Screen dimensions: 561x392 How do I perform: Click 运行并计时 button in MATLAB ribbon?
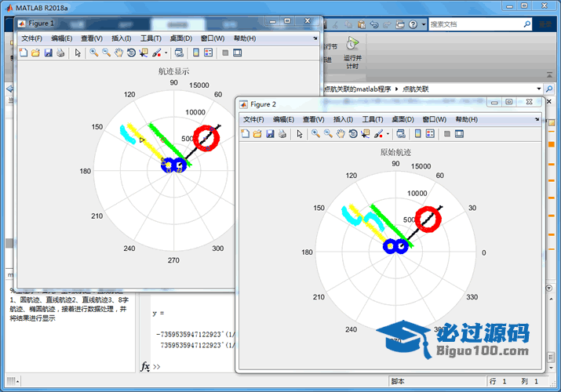point(352,53)
